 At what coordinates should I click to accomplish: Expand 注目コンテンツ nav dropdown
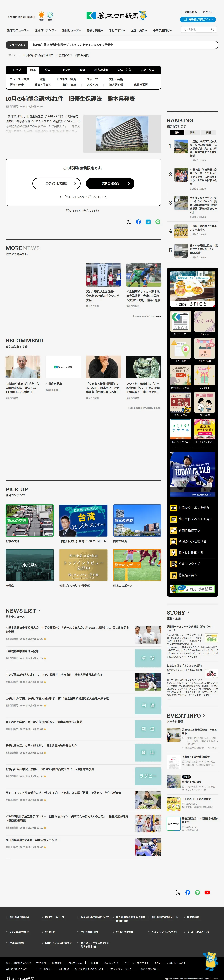(45, 31)
